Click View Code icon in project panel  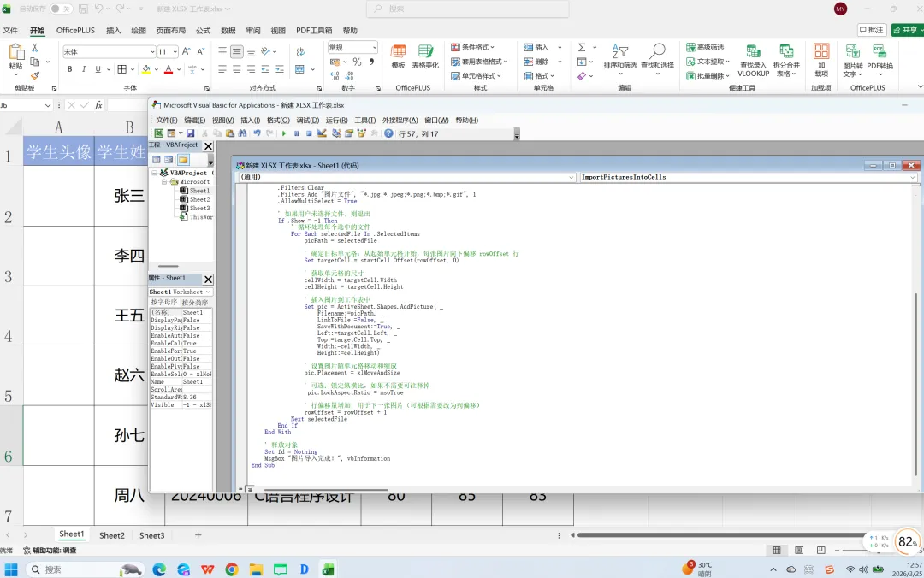tap(157, 160)
